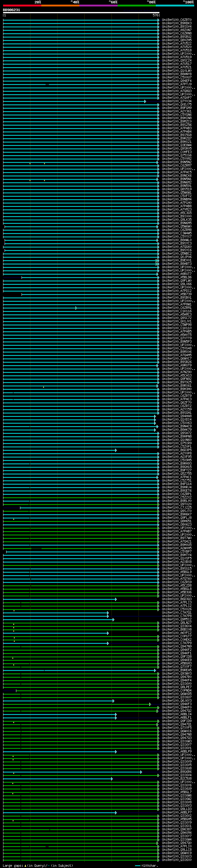Click the UniRef100_B9N4C9 label

pos(177,426)
